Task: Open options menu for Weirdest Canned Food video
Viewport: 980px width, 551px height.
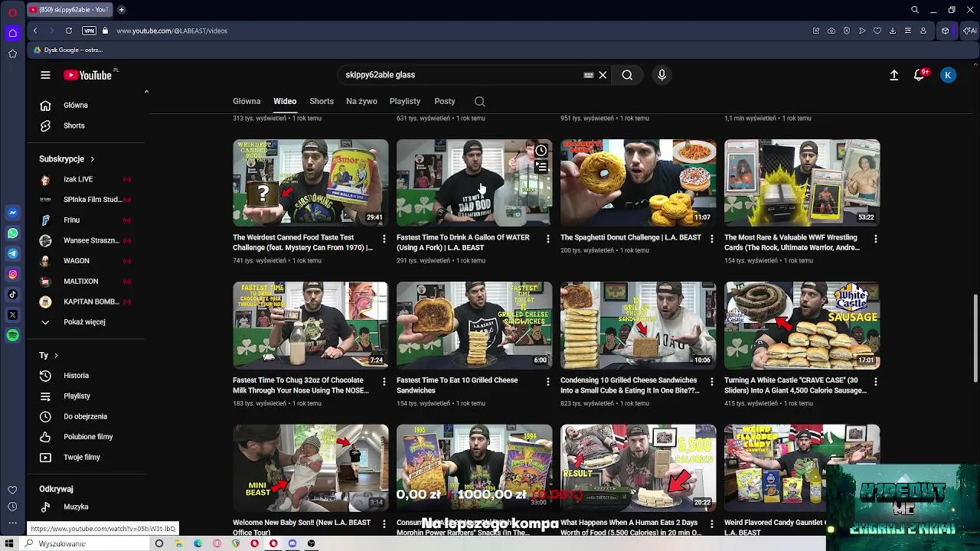Action: point(384,239)
